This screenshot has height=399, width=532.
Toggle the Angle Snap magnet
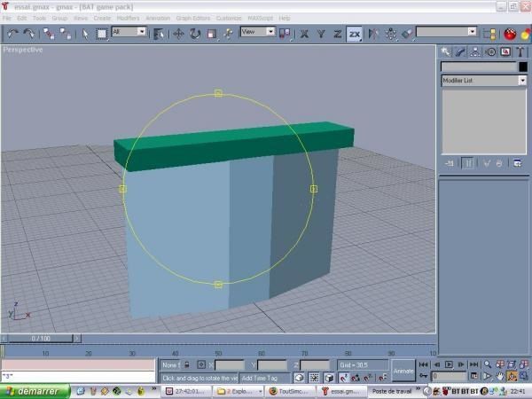(356, 378)
